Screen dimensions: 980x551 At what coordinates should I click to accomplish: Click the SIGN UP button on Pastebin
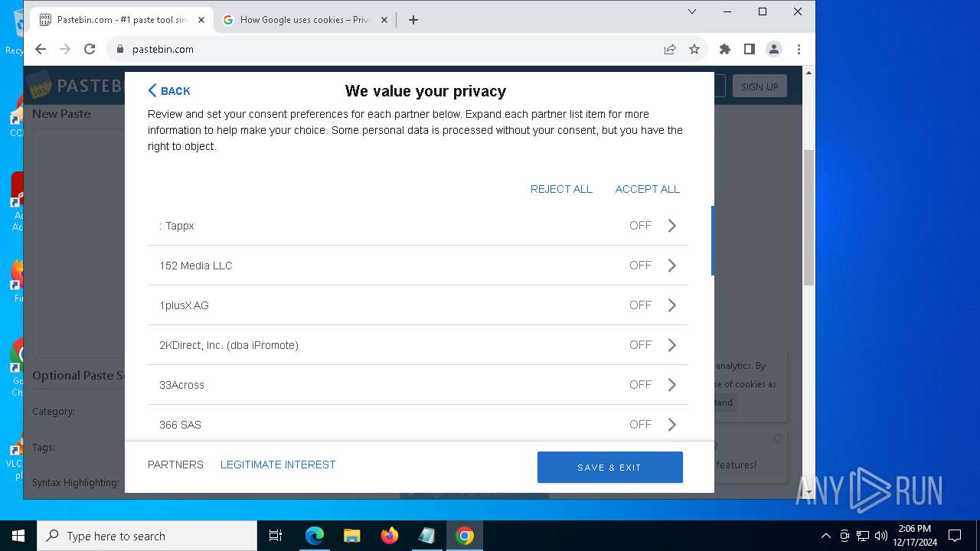[759, 86]
